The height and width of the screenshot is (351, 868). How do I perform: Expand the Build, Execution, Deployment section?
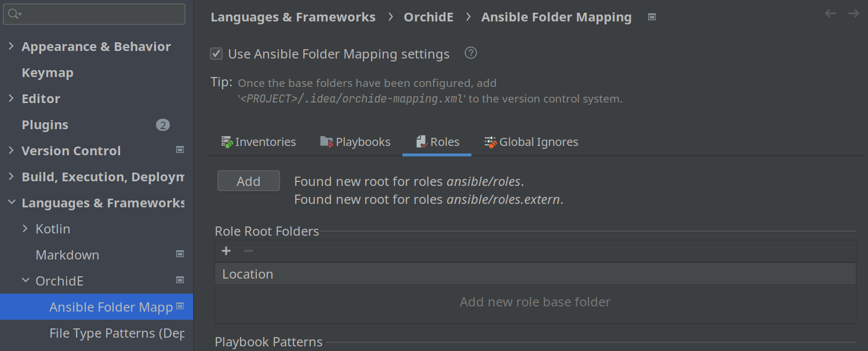pyautogui.click(x=11, y=177)
